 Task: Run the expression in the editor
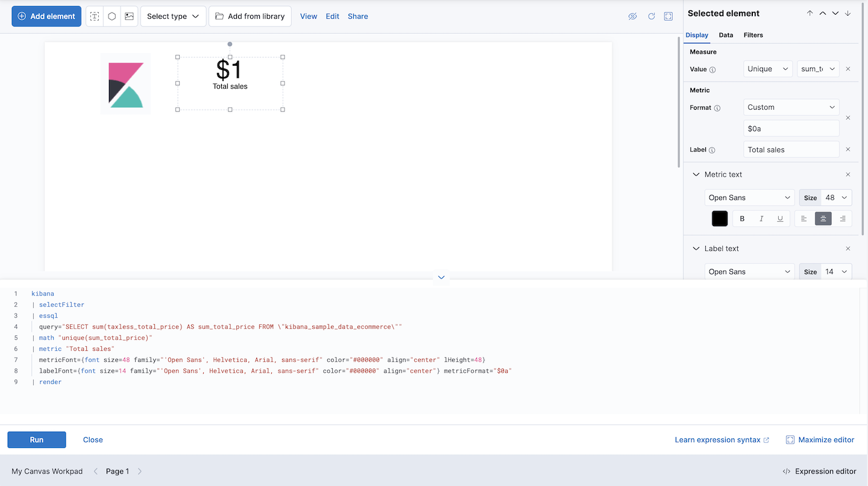36,440
